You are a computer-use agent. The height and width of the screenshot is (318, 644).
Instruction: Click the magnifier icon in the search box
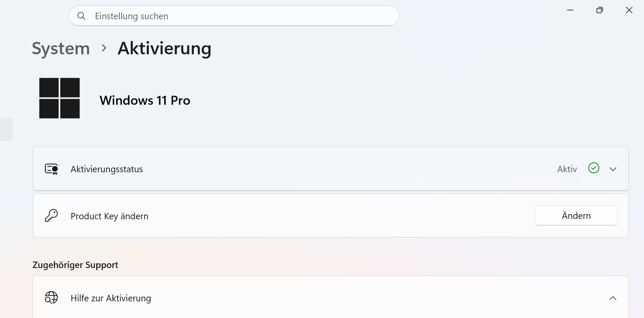(81, 16)
